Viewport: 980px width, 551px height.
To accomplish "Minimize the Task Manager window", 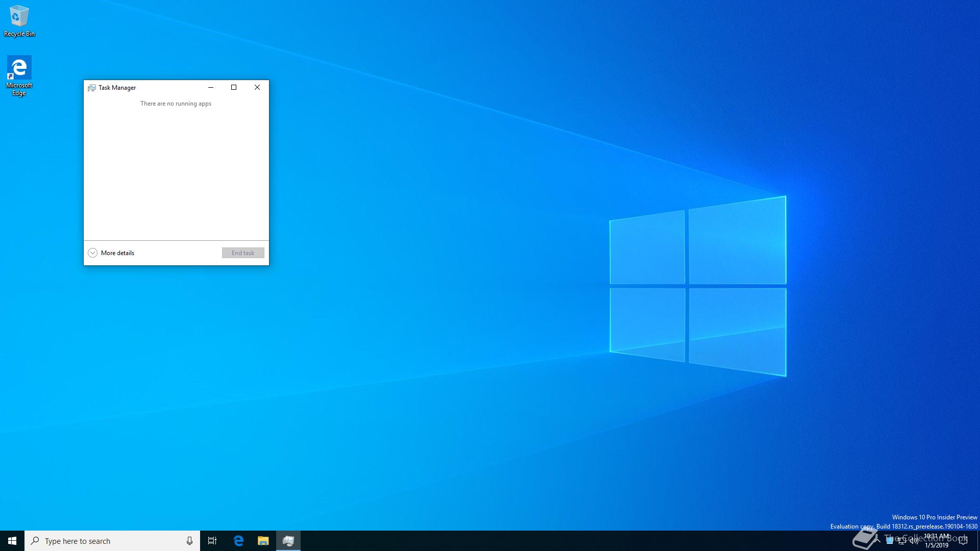I will pyautogui.click(x=211, y=87).
